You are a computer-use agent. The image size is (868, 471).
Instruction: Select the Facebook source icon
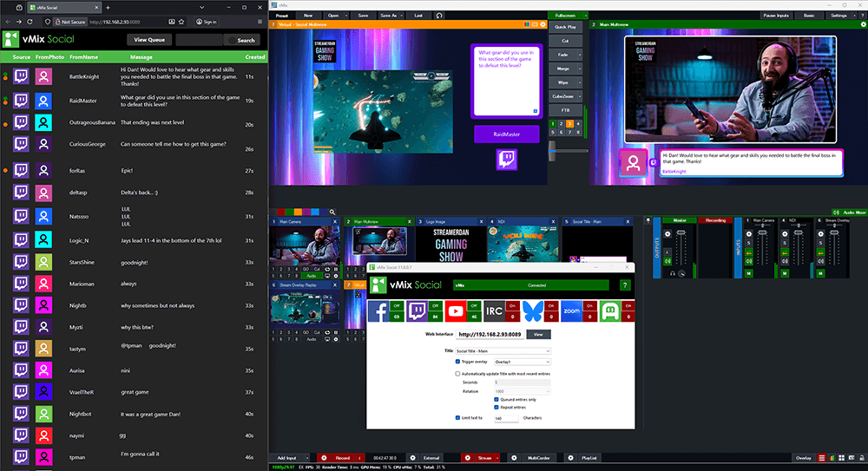pos(378,311)
